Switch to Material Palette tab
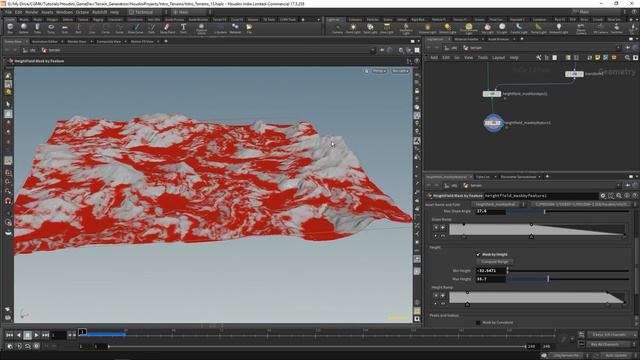The height and width of the screenshot is (360, 640). coord(466,39)
